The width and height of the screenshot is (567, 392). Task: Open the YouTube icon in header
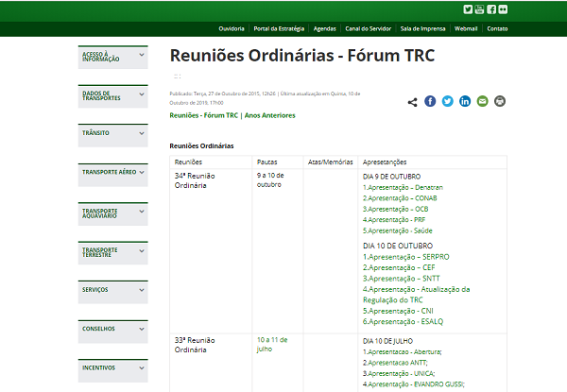pos(480,9)
